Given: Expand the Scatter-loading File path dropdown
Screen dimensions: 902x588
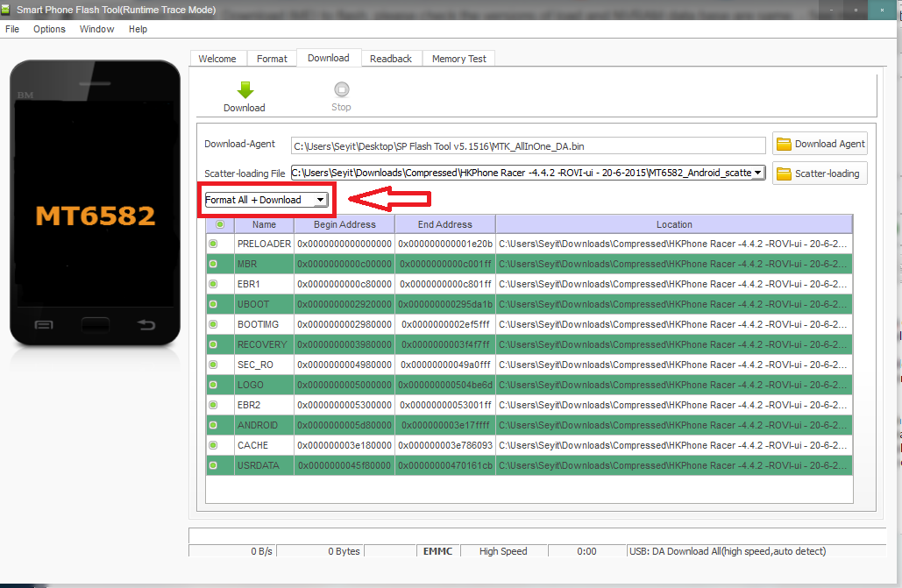Looking at the screenshot, I should 757,173.
